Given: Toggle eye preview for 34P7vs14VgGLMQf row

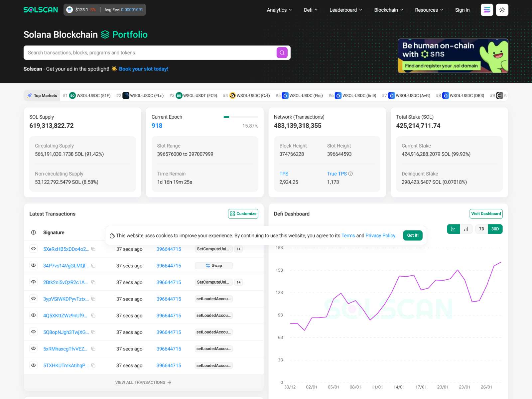Looking at the screenshot, I should pos(34,265).
